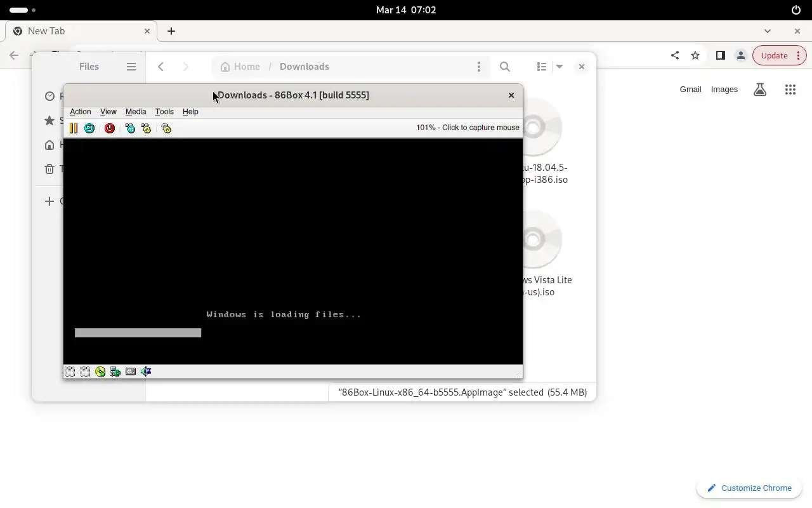812x508 pixels.
Task: Click the gray disk icon in 86Box status bar
Action: pos(131,371)
